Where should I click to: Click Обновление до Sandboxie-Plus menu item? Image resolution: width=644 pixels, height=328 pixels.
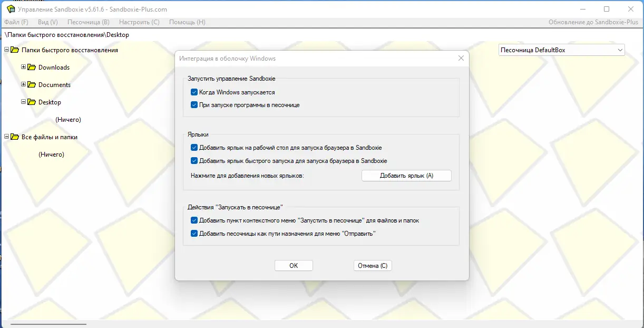click(x=593, y=22)
